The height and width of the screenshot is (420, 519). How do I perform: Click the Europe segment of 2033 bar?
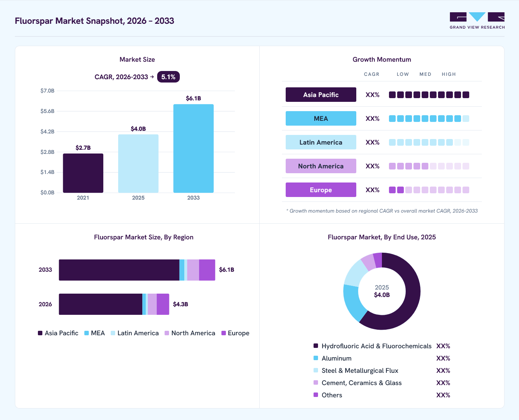point(207,270)
